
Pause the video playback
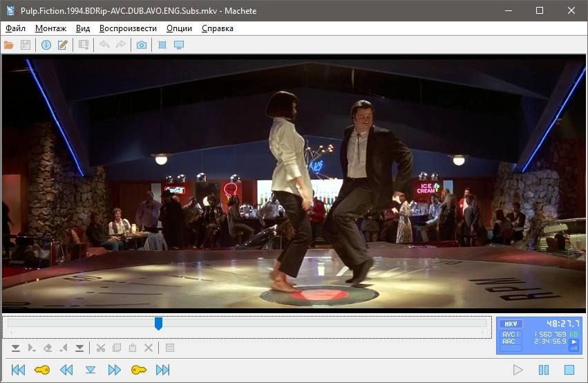[x=544, y=370]
